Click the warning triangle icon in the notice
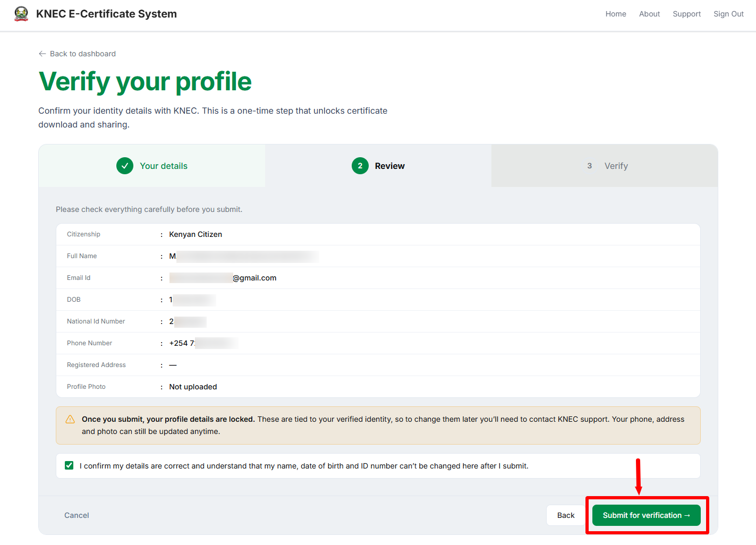The width and height of the screenshot is (756, 545). (x=70, y=419)
